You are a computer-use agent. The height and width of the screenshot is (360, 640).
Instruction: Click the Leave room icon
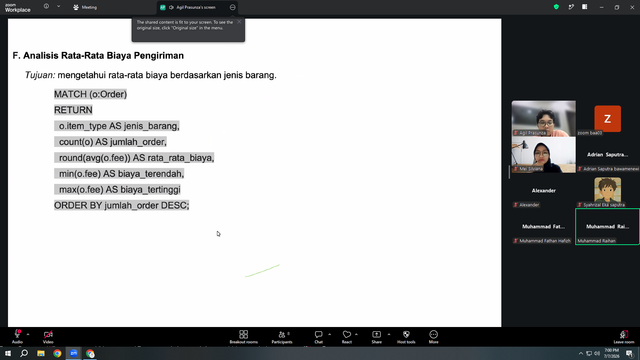coord(624,334)
